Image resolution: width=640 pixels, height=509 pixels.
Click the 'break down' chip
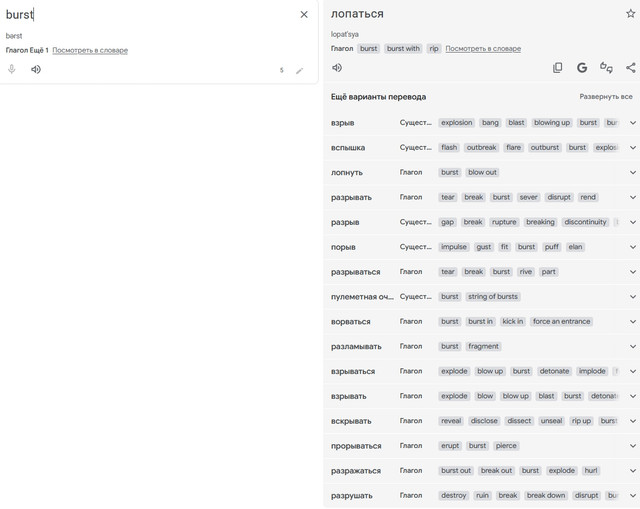click(x=546, y=496)
